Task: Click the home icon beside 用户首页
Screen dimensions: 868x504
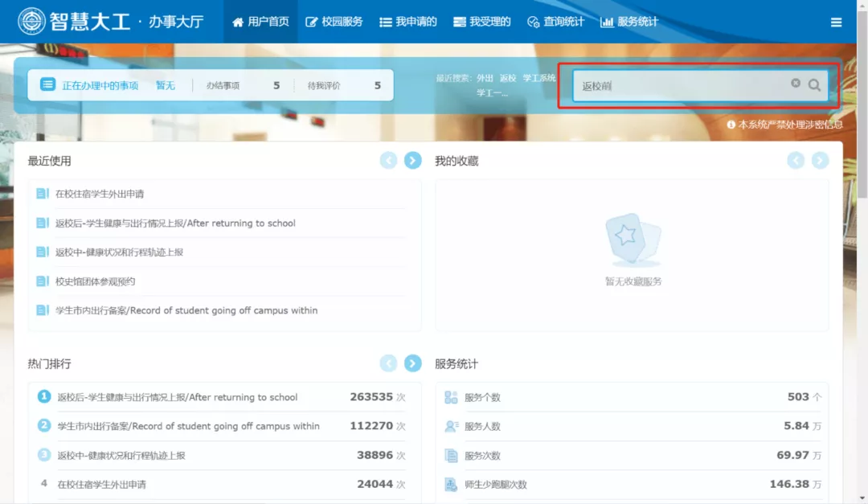Action: (x=238, y=22)
